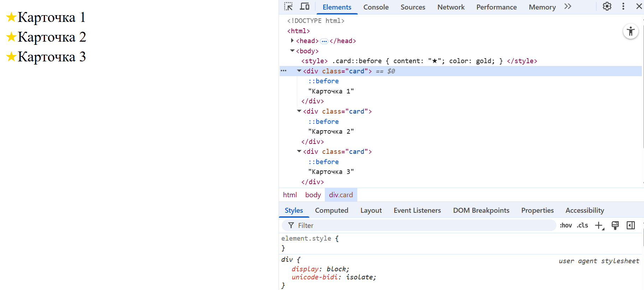The width and height of the screenshot is (644, 290).
Task: Activate the inspect element picker icon
Action: [x=288, y=6]
